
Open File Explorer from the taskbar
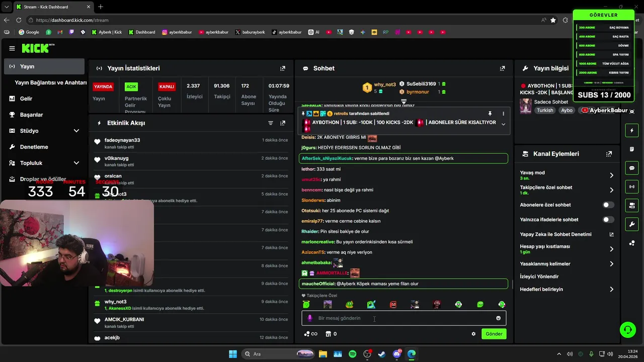pyautogui.click(x=323, y=354)
